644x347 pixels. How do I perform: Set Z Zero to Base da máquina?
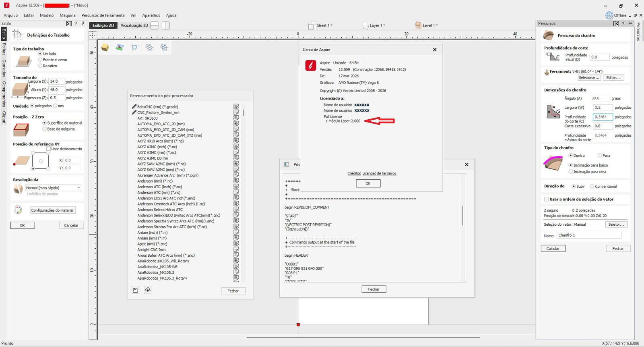pyautogui.click(x=45, y=129)
